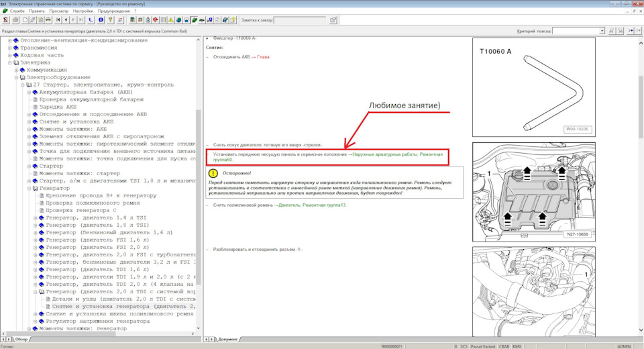This screenshot has width=644, height=349.
Task: Expand Регулятор напряжения генератора node
Action: point(36,321)
